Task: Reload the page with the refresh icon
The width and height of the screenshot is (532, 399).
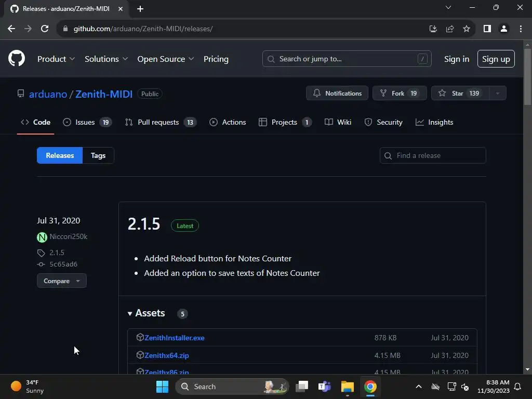Action: coord(45,29)
